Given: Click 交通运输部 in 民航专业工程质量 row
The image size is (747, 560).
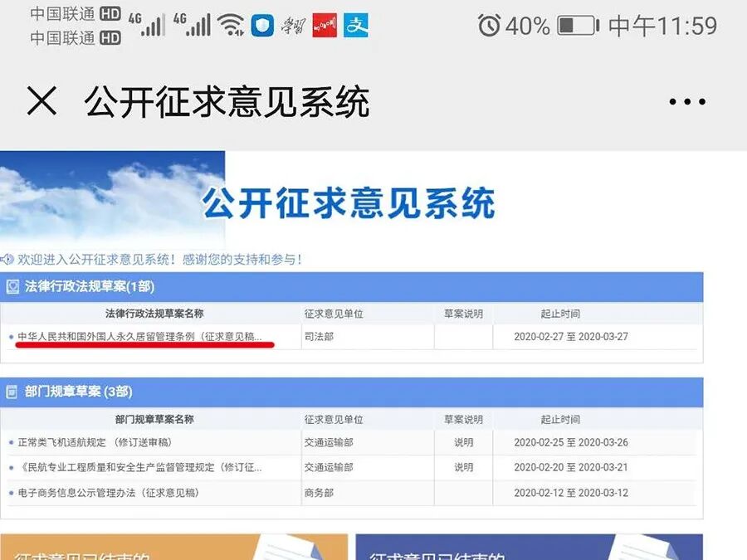Looking at the screenshot, I should 329,468.
